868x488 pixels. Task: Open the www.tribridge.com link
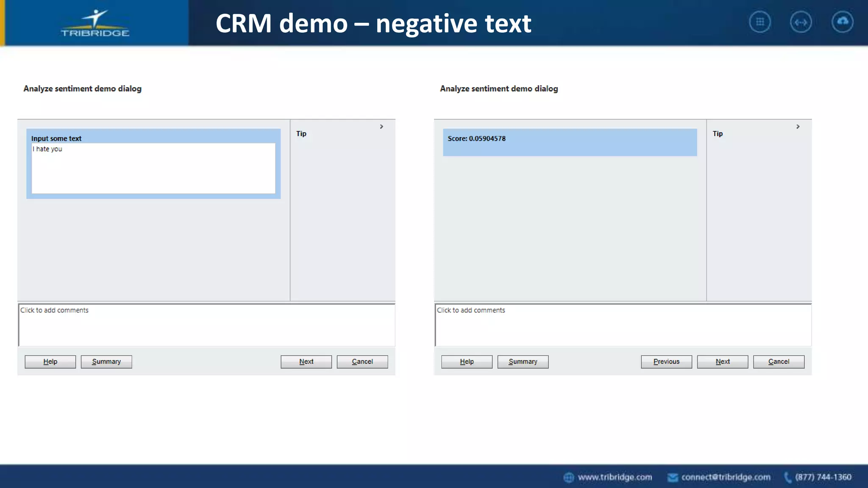(615, 477)
